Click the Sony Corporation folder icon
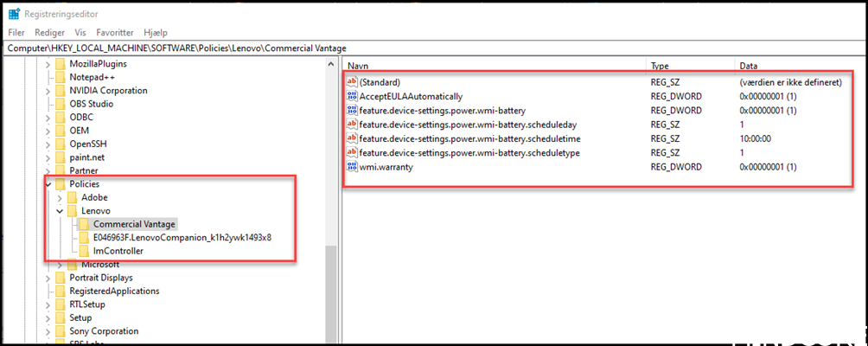This screenshot has width=868, height=346. click(60, 331)
